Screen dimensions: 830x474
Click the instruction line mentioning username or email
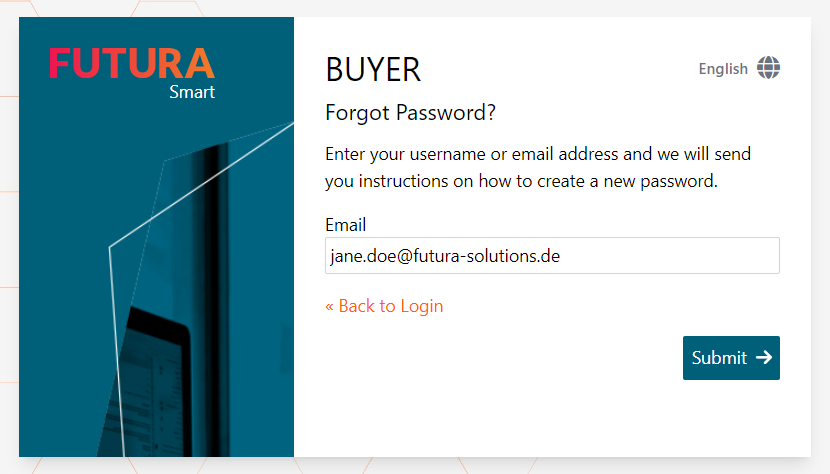[x=538, y=155]
